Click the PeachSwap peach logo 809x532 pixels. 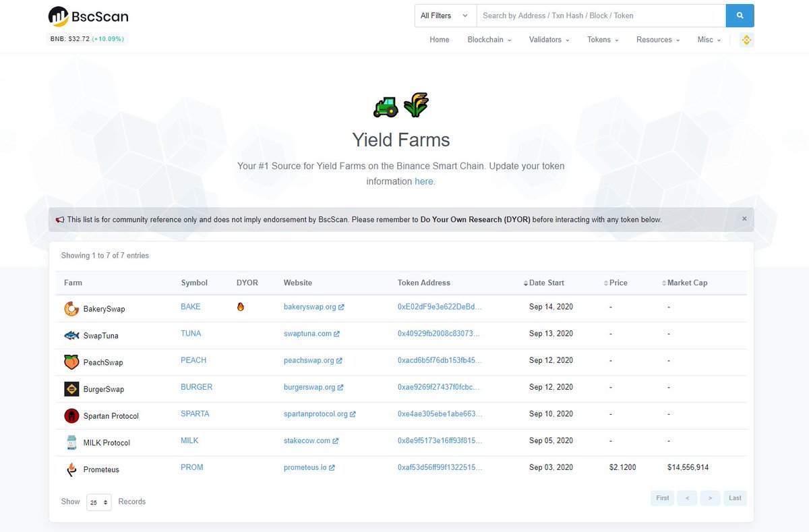[x=71, y=362]
